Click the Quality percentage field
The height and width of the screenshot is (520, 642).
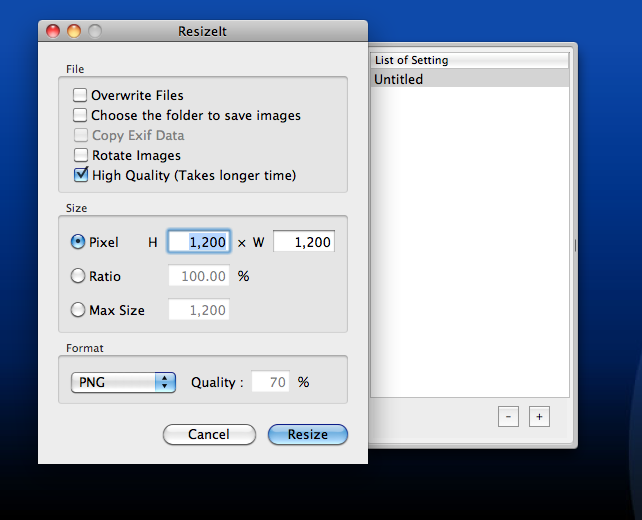(270, 382)
